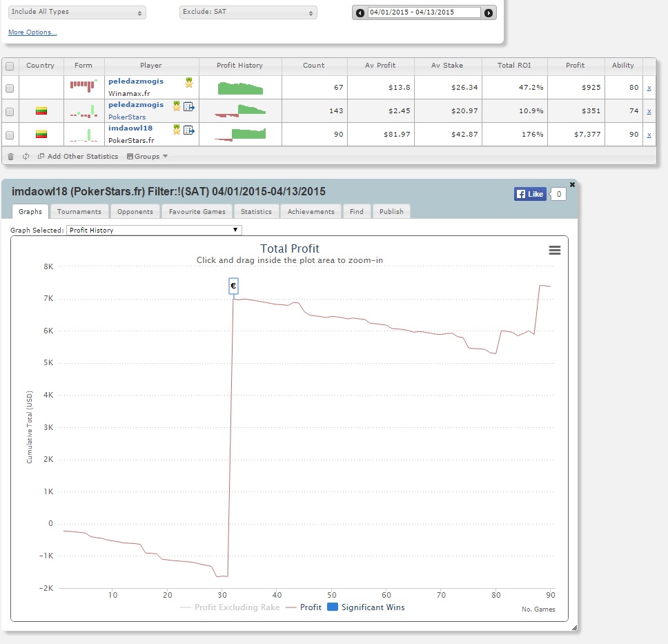The image size is (668, 644).
Task: Click the euro marker on the chart
Action: pos(233,286)
